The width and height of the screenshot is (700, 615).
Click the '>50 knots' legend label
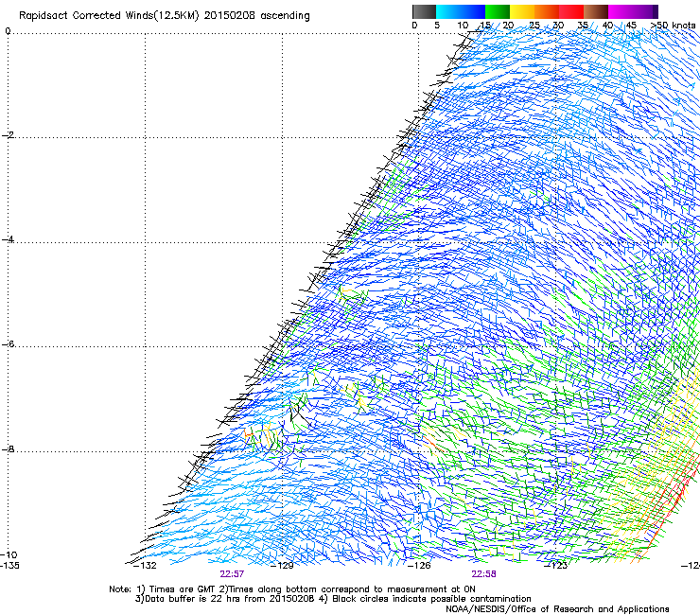[674, 26]
